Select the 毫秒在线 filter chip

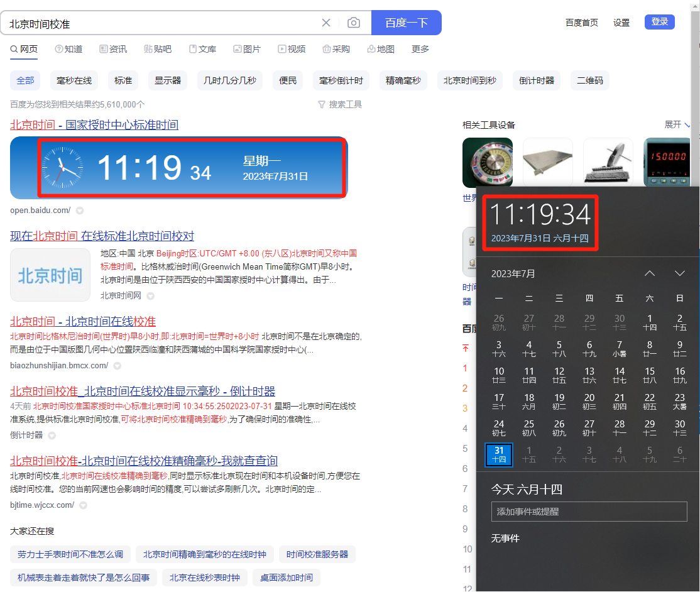[x=74, y=80]
